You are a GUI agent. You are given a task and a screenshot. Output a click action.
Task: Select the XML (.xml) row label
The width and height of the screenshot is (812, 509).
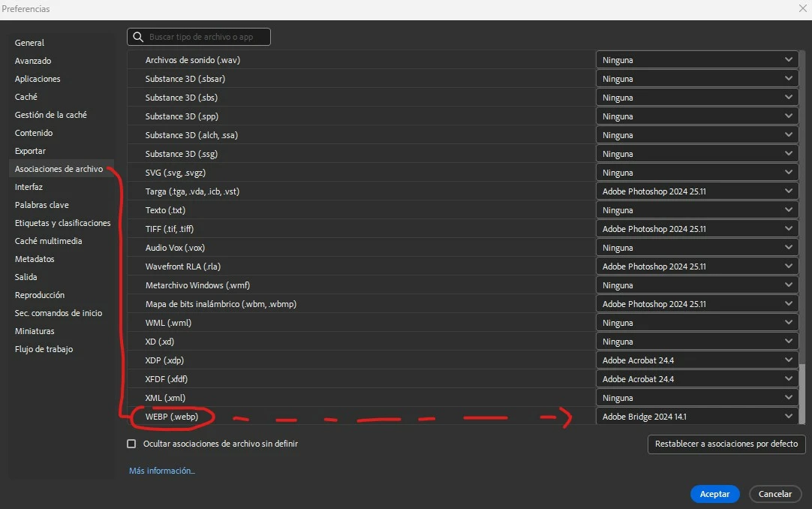[165, 398]
